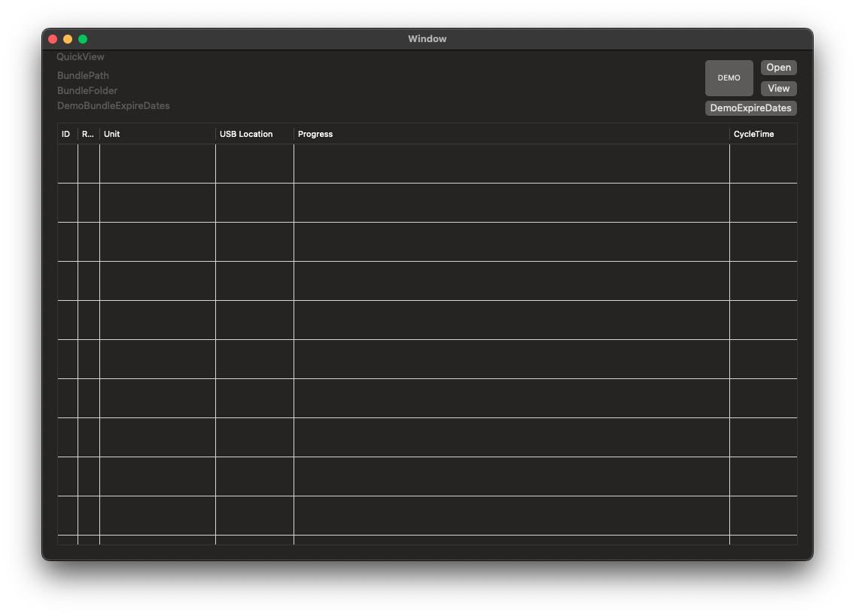Click the View button
The image size is (855, 616).
pos(778,88)
